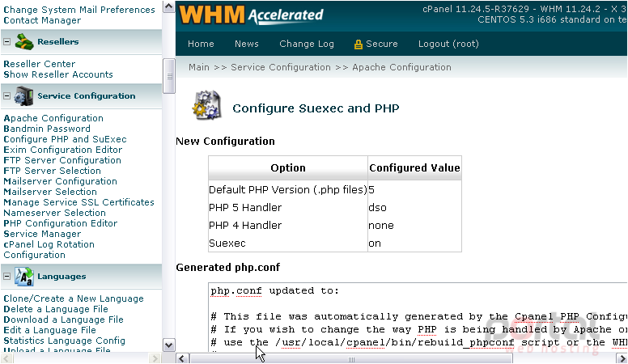This screenshot has width=628, height=364.
Task: Collapse the Languages section
Action: pyautogui.click(x=6, y=277)
